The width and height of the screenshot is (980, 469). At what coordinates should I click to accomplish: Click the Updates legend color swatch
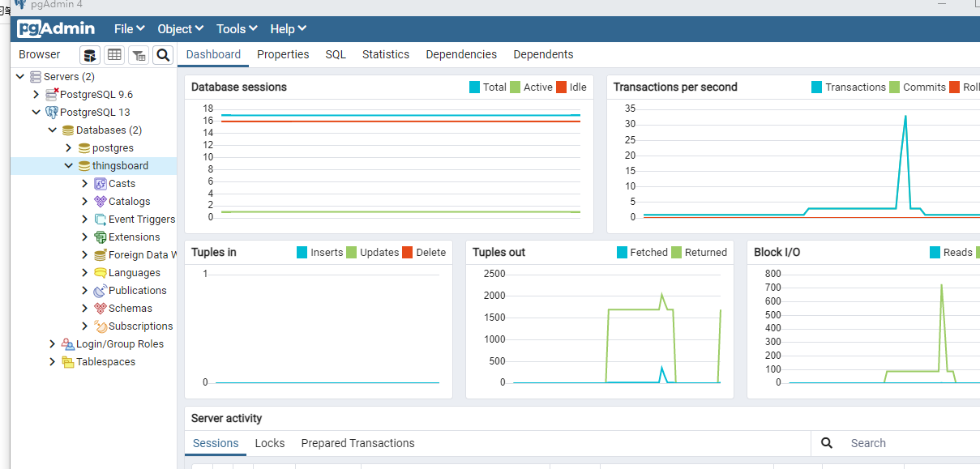352,252
